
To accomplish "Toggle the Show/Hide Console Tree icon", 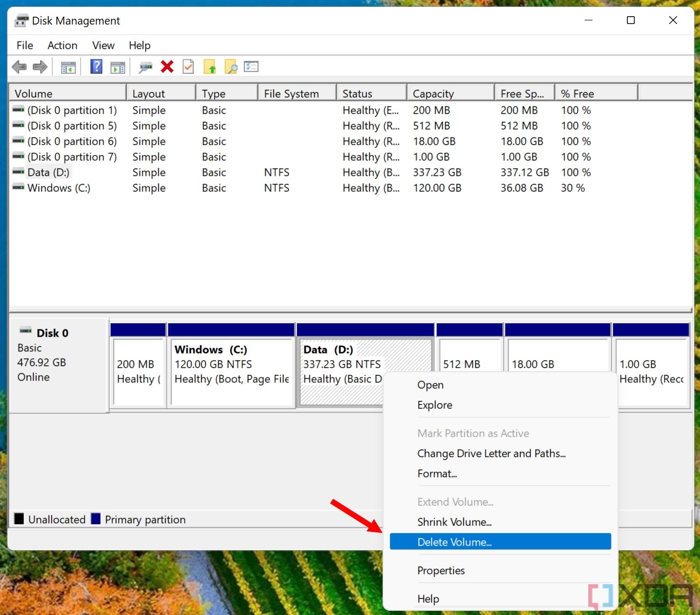I will click(x=68, y=66).
